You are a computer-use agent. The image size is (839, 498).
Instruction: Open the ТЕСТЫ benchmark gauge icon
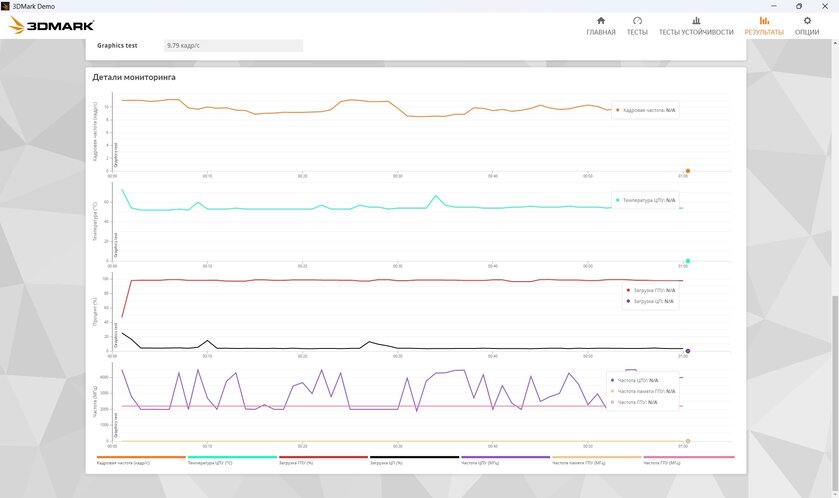[637, 21]
